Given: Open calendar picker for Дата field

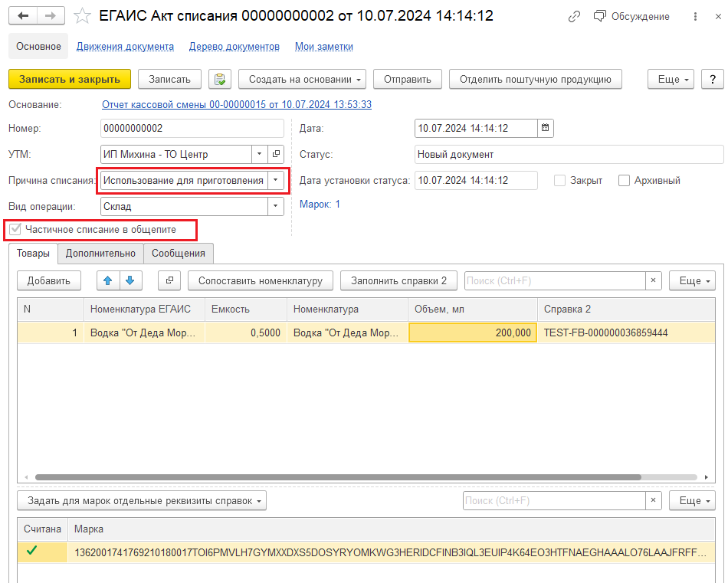Looking at the screenshot, I should (x=545, y=128).
